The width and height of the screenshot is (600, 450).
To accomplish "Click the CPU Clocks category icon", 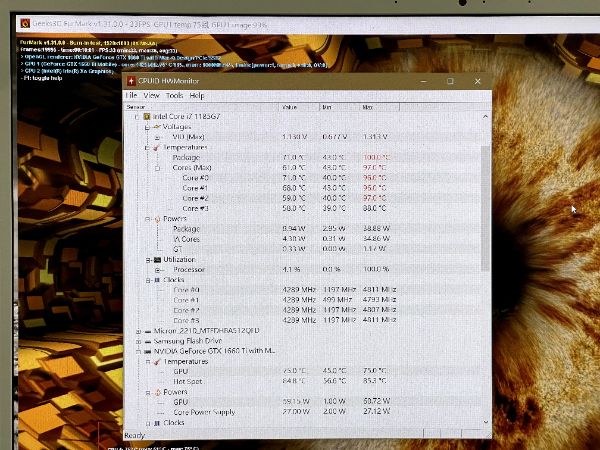I will pyautogui.click(x=157, y=280).
